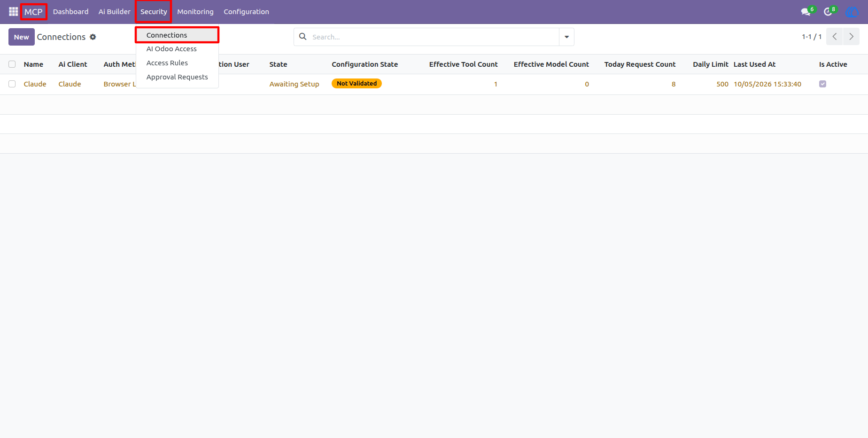Viewport: 868px width, 438px height.
Task: Sort by Last Used At header
Action: click(x=754, y=64)
